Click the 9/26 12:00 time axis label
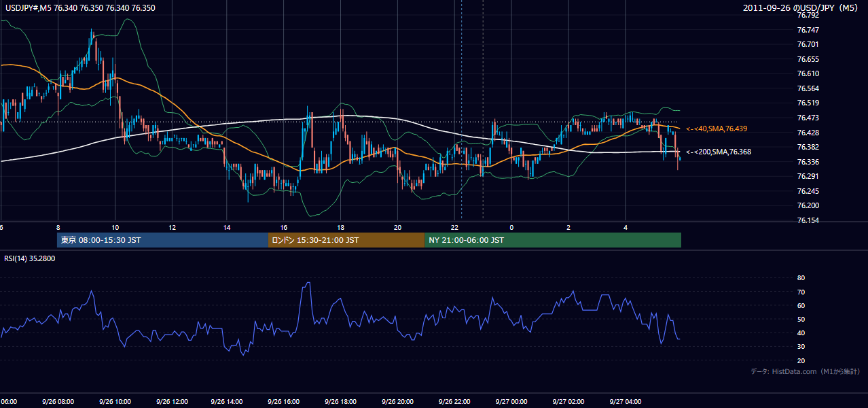The height and width of the screenshot is (408, 868). coord(171,401)
